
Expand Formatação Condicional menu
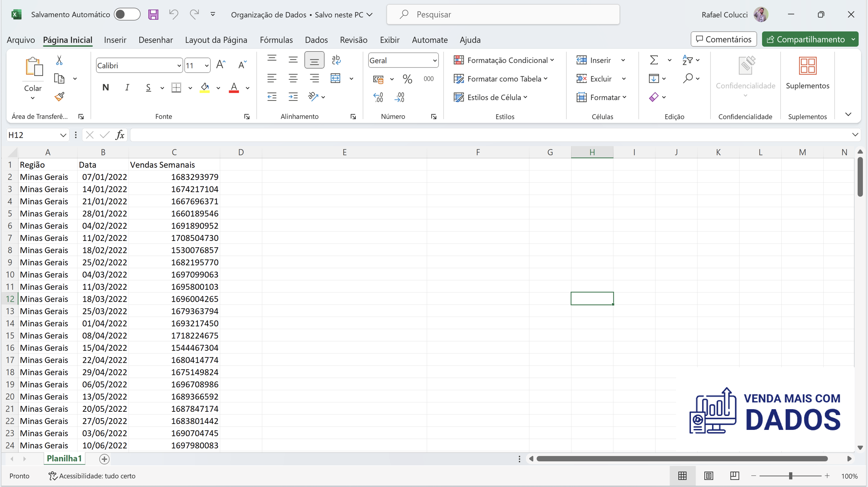pos(504,60)
